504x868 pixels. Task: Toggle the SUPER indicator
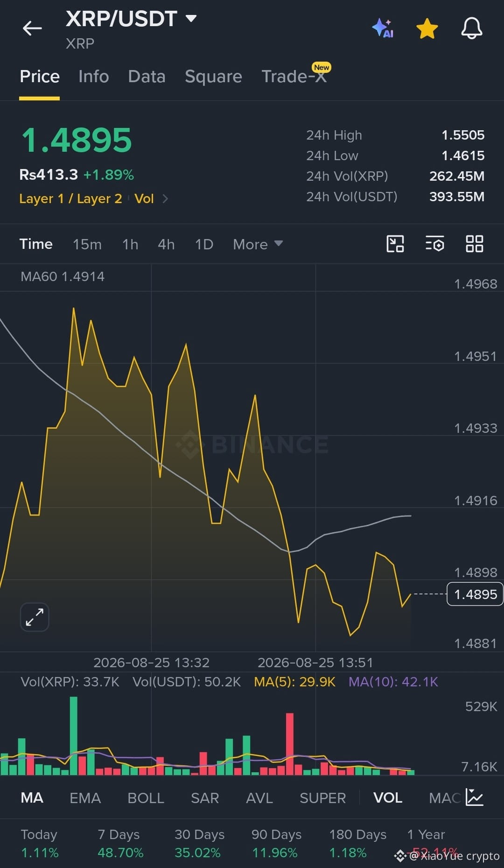tap(323, 798)
